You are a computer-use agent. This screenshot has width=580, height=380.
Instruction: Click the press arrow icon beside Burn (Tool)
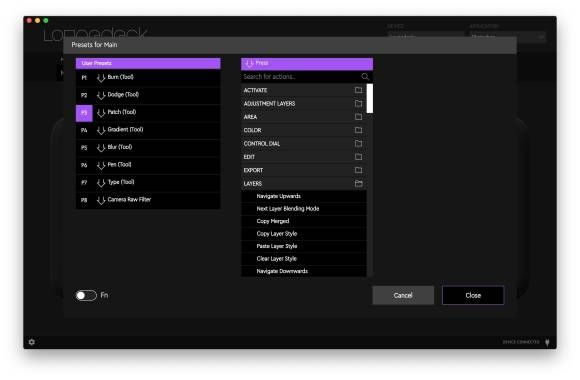[101, 78]
